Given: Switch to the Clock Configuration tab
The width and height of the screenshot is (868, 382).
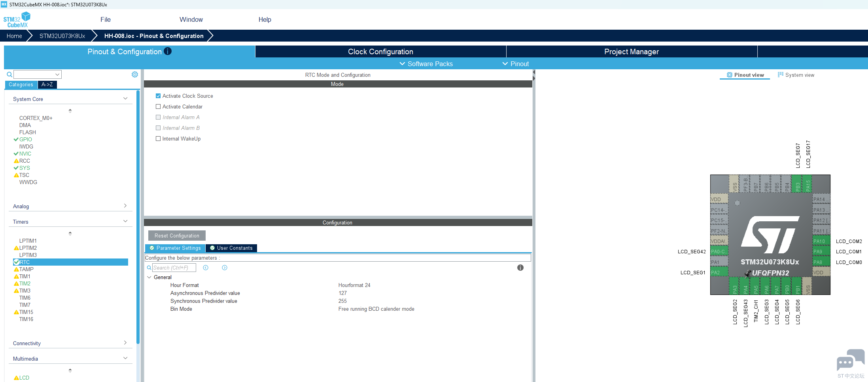Looking at the screenshot, I should coord(380,51).
